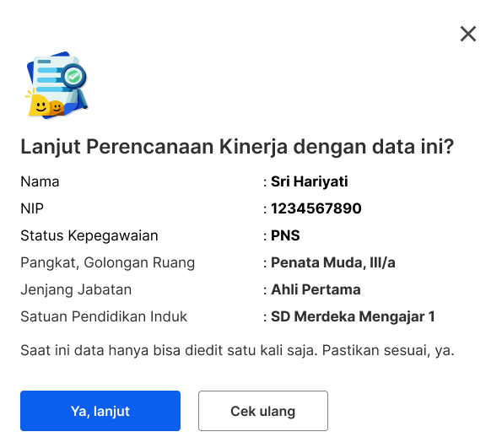Viewport: 502px width, 448px height.
Task: Click the Status Kepegawaian label
Action: coord(89,235)
